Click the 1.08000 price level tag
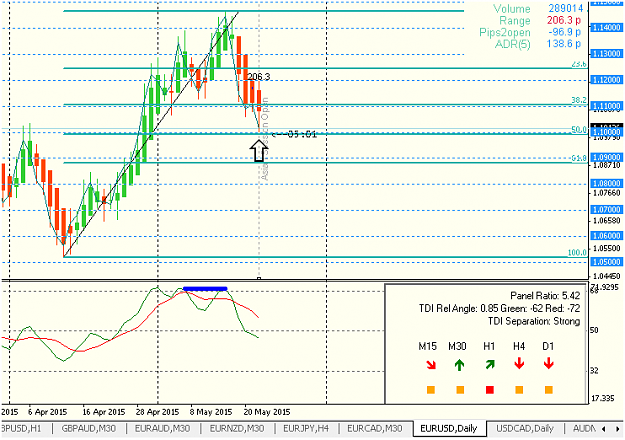The image size is (625, 440). [607, 184]
